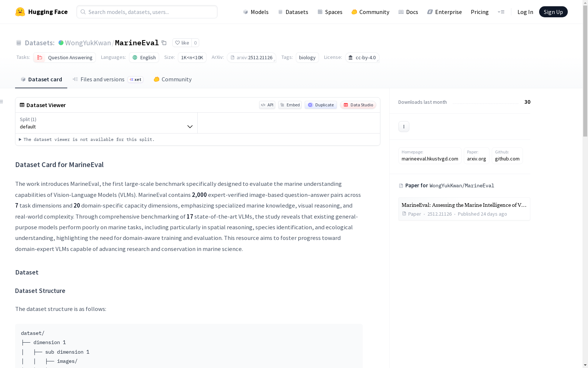The width and height of the screenshot is (588, 368).
Task: Click WongYukKwan's avatar circle
Action: 61,43
